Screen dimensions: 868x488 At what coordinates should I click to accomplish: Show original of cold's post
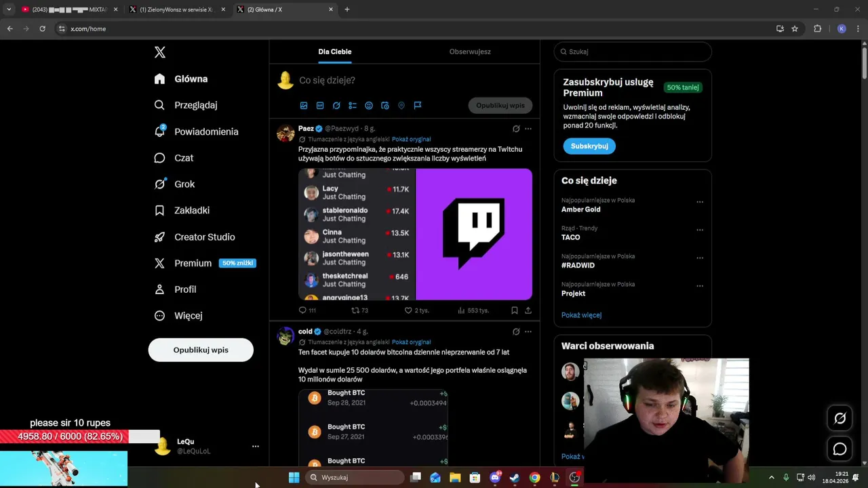tap(411, 342)
